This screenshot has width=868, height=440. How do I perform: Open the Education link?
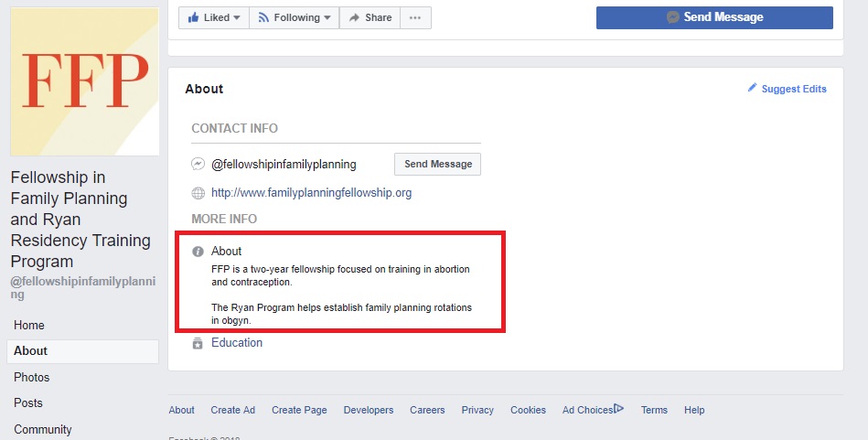pyautogui.click(x=237, y=343)
